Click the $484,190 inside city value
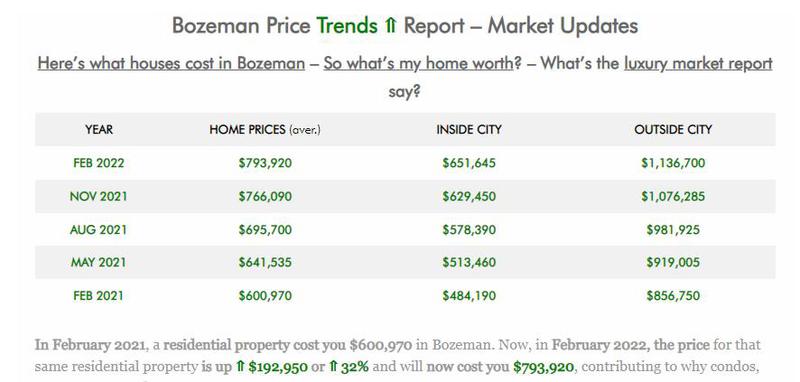The width and height of the screenshot is (800, 382). pyautogui.click(x=469, y=296)
